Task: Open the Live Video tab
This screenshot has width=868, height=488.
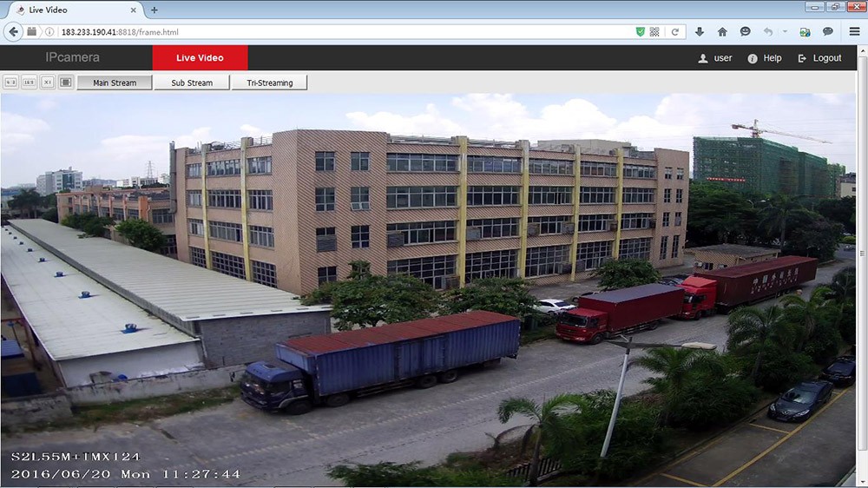Action: 200,58
